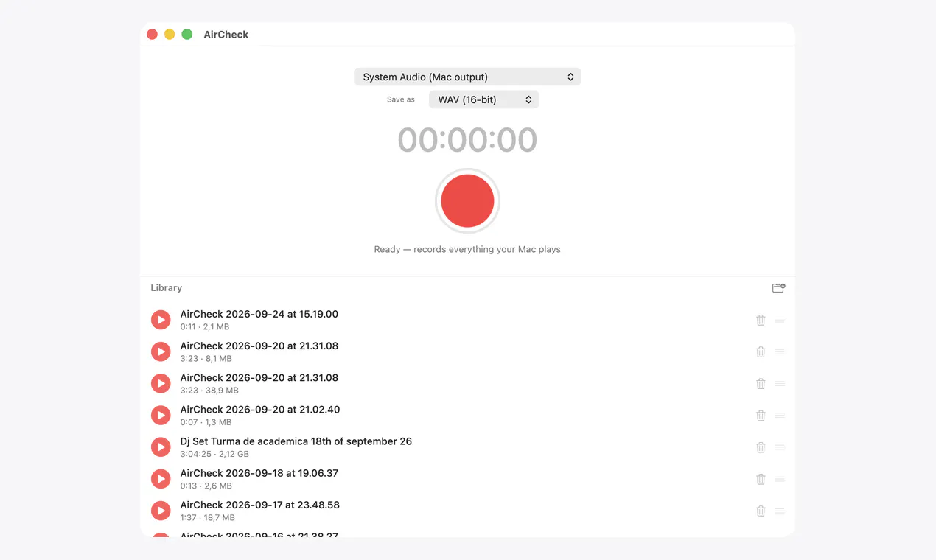Select the Dj Set Turma de academica title
936x560 pixels.
(296, 441)
